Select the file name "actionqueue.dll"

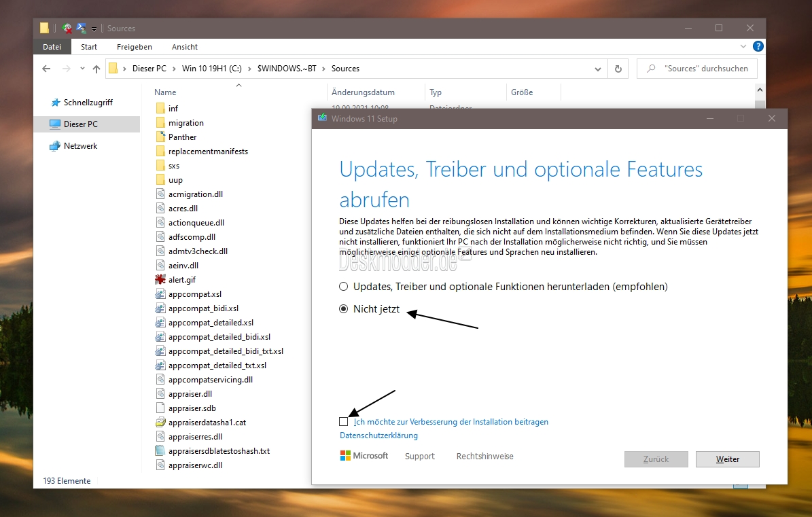click(x=196, y=223)
